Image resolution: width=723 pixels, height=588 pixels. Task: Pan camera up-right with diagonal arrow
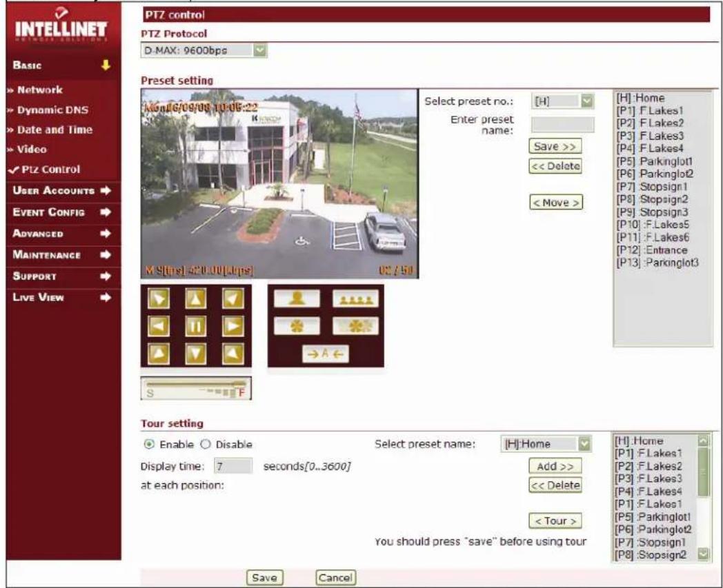point(233,298)
